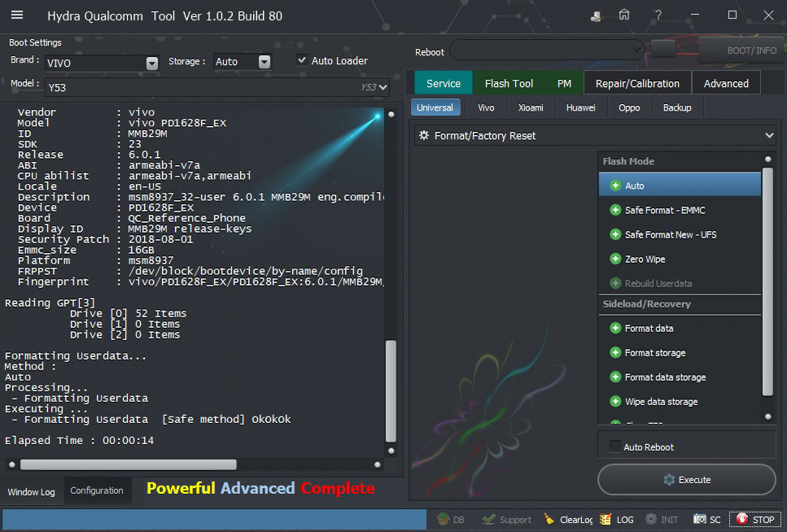Open the LOG file icon
Screen dimensions: 787x532
(617, 520)
